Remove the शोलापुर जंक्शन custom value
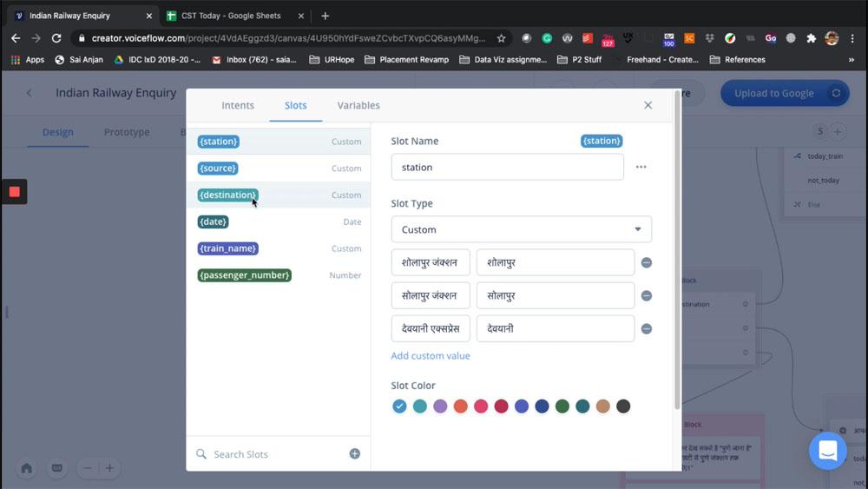868x489 pixels. click(x=646, y=262)
